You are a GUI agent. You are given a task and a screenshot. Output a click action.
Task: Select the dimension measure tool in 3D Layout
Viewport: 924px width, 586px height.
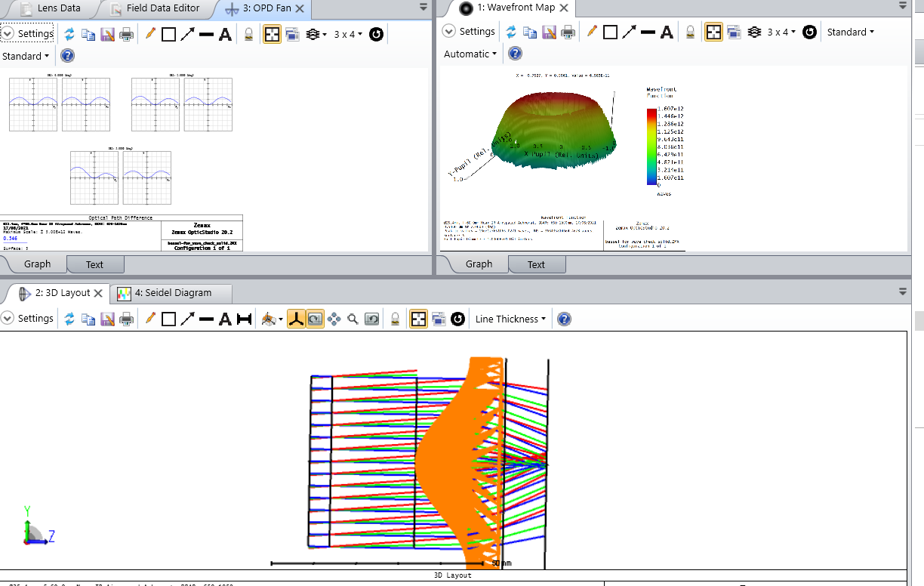point(244,319)
